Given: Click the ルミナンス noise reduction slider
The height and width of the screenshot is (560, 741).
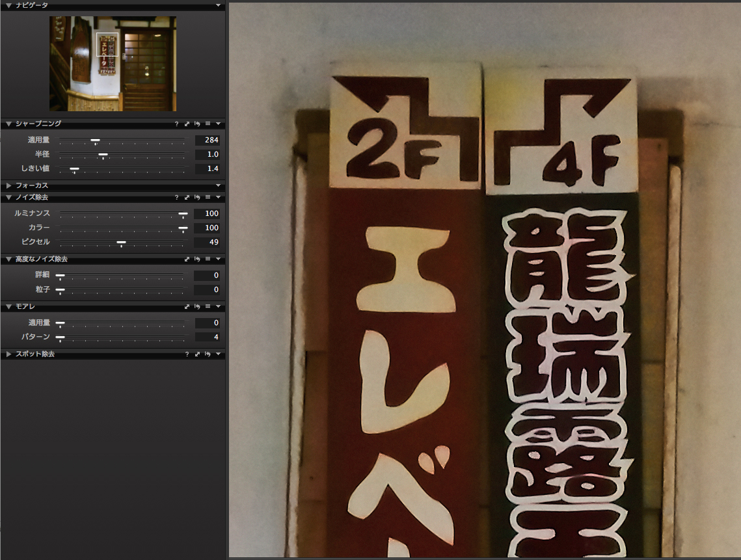Looking at the screenshot, I should point(122,214).
